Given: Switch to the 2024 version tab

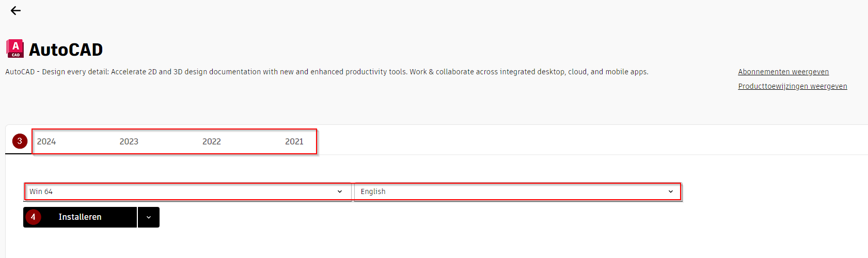Looking at the screenshot, I should point(46,141).
